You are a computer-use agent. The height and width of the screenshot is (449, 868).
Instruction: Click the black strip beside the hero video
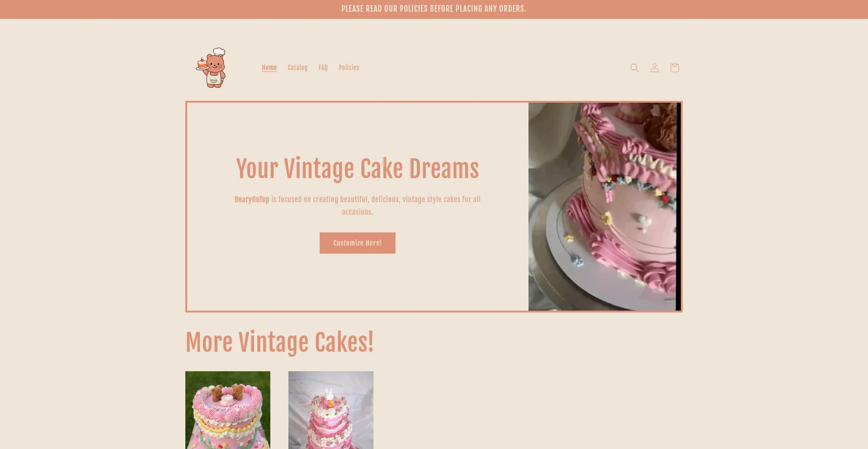(x=679, y=207)
